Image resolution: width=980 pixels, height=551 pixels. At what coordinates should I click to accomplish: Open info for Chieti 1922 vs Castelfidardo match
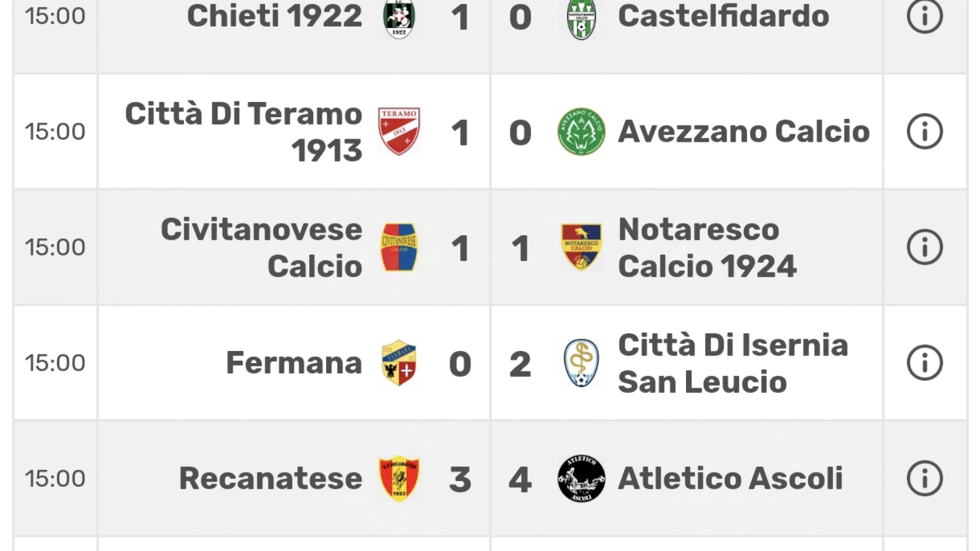point(924,16)
